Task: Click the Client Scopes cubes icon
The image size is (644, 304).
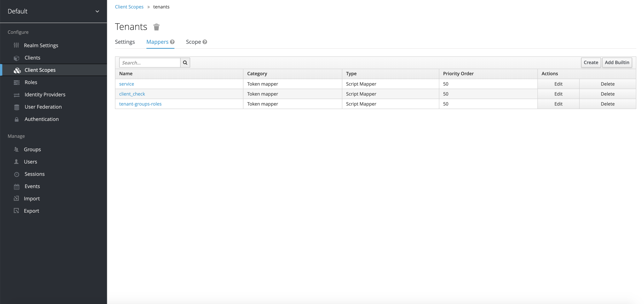Action: coord(17,70)
